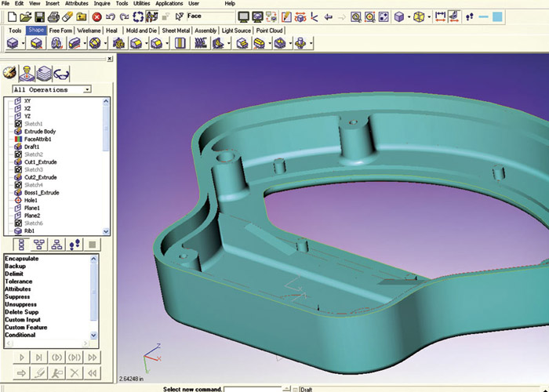Click the Undo arrow icon
549x392 pixels.
point(111,16)
